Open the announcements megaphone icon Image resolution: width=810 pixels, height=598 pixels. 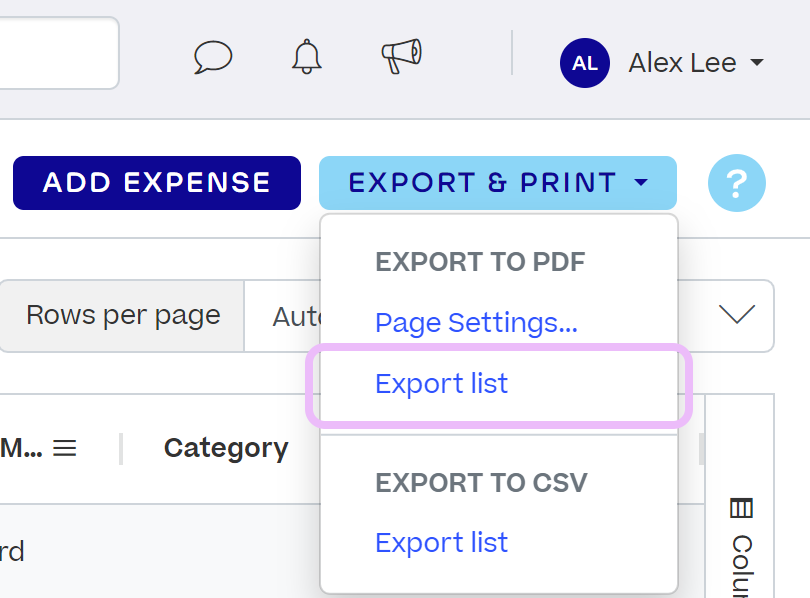click(x=401, y=56)
